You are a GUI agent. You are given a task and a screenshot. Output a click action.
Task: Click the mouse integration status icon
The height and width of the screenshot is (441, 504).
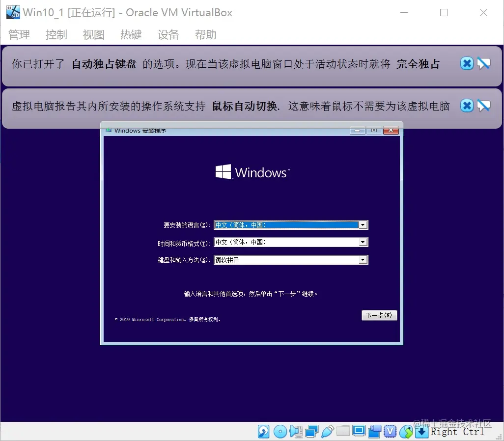click(406, 432)
